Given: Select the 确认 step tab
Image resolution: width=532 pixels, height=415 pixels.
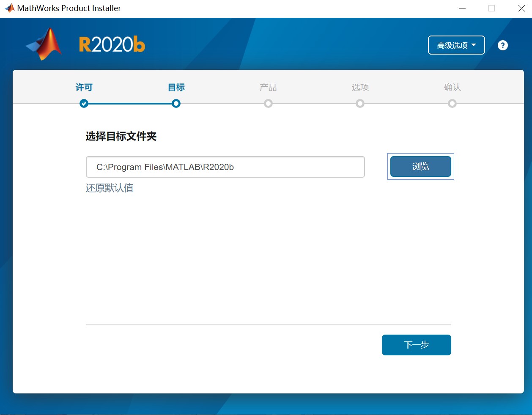Looking at the screenshot, I should 452,87.
